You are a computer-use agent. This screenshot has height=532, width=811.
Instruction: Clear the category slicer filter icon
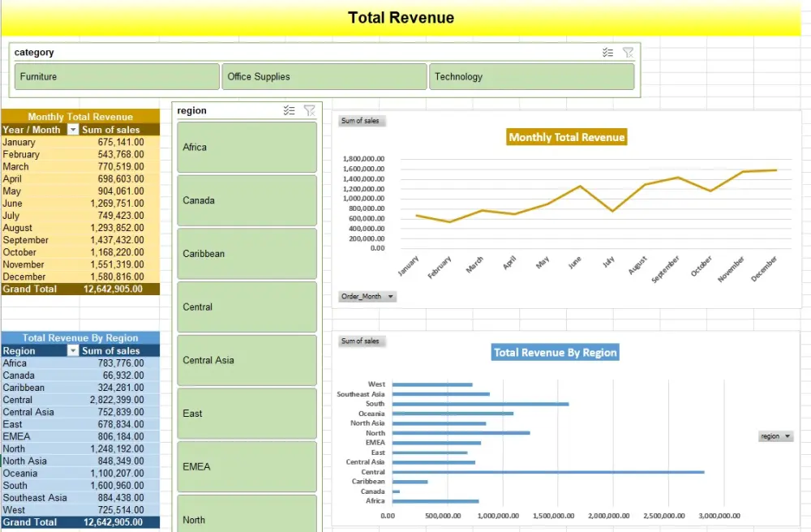[x=628, y=52]
